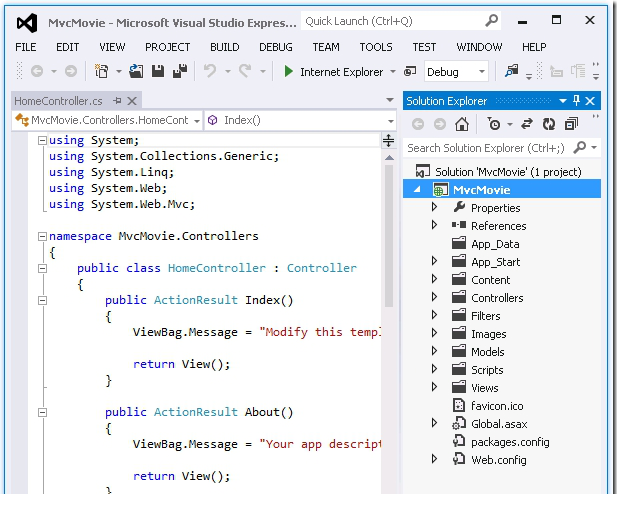Open the DEBUG menu
Image resolution: width=617 pixels, height=513 pixels.
pyautogui.click(x=276, y=47)
